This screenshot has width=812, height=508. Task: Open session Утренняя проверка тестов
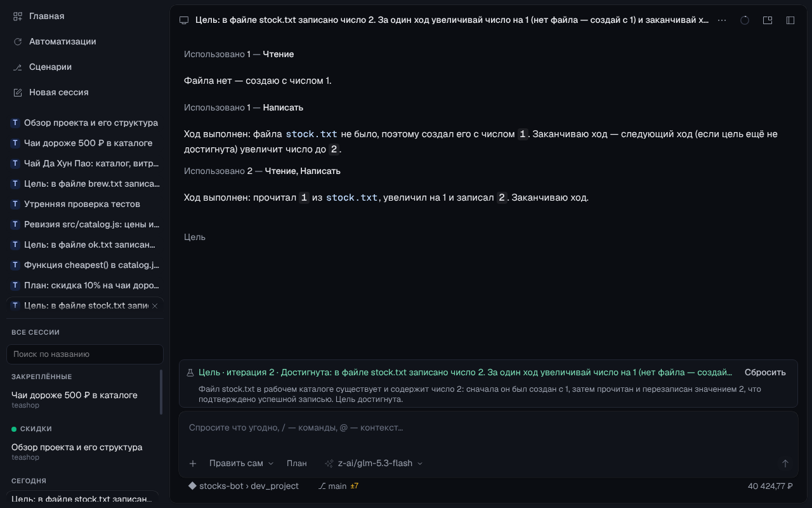(85, 204)
